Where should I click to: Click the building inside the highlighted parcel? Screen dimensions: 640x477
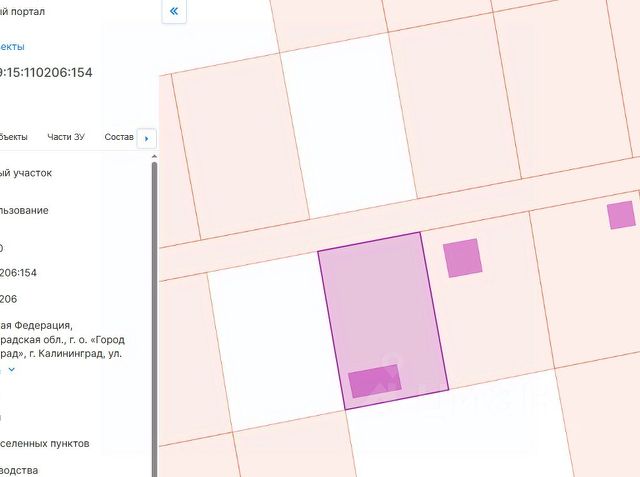click(375, 381)
